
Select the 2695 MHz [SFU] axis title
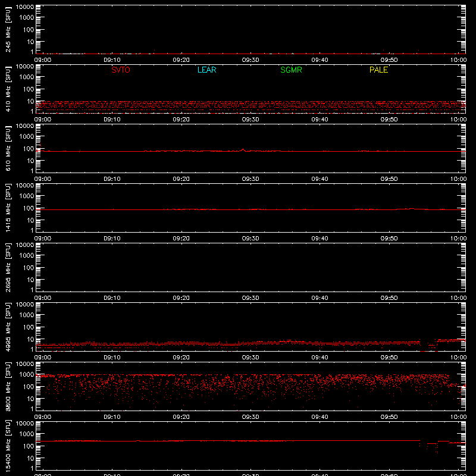(8, 267)
